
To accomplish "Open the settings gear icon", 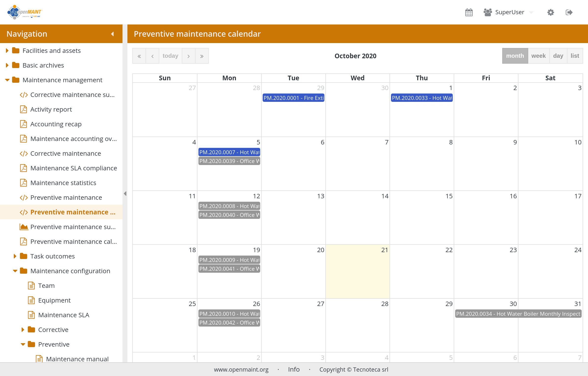I will coord(551,12).
